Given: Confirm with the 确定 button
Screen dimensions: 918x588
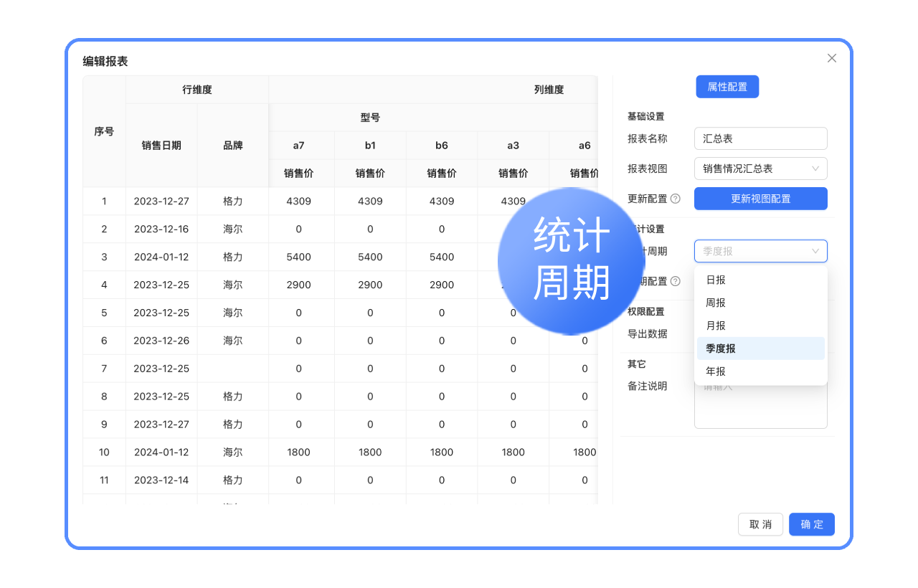Looking at the screenshot, I should pyautogui.click(x=811, y=524).
